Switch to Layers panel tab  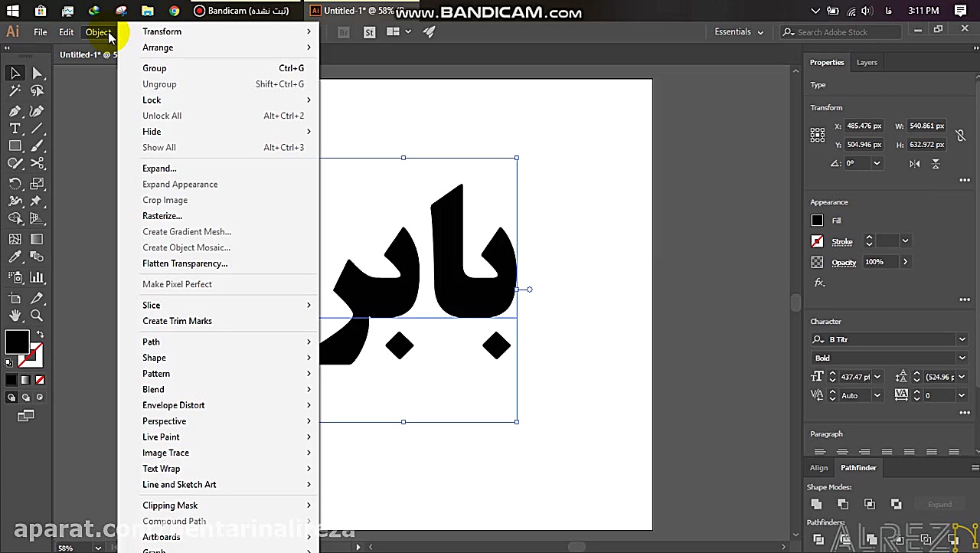pyautogui.click(x=867, y=63)
